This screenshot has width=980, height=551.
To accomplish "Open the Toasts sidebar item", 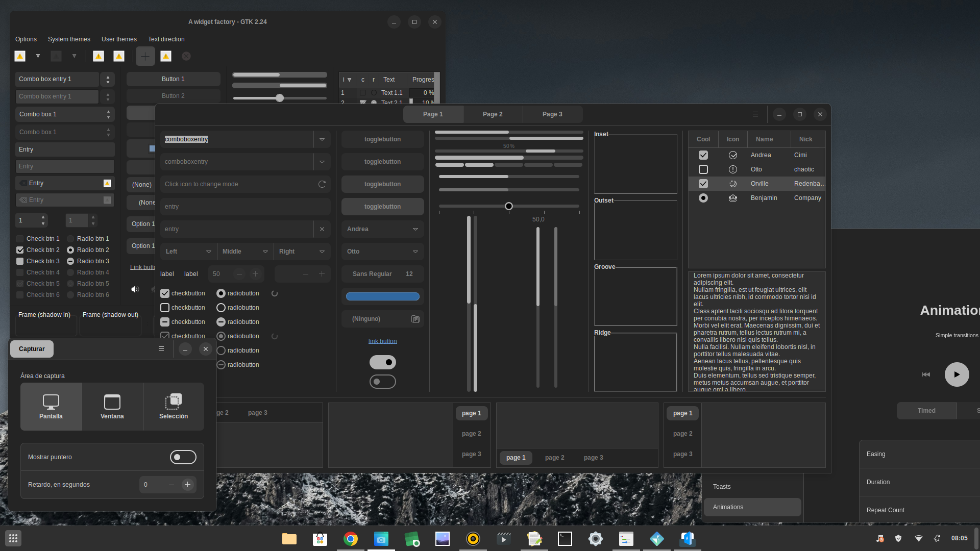I will [x=752, y=487].
